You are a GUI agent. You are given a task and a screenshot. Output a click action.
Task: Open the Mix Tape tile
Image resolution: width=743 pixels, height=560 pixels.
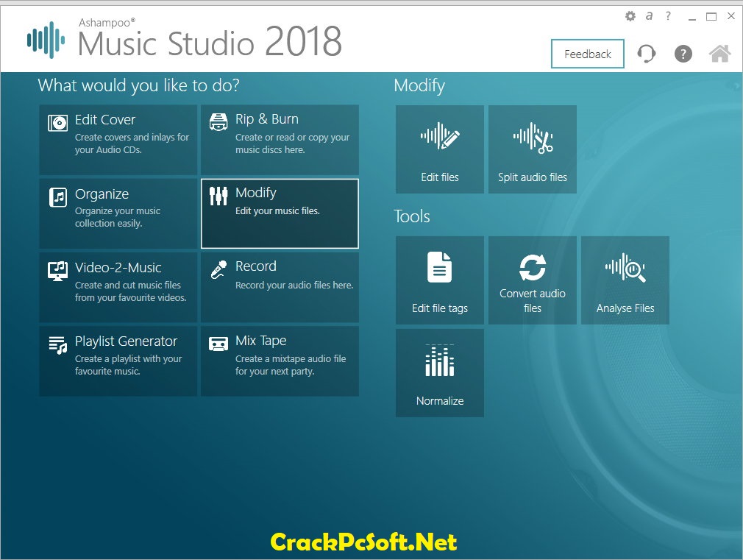coord(280,361)
